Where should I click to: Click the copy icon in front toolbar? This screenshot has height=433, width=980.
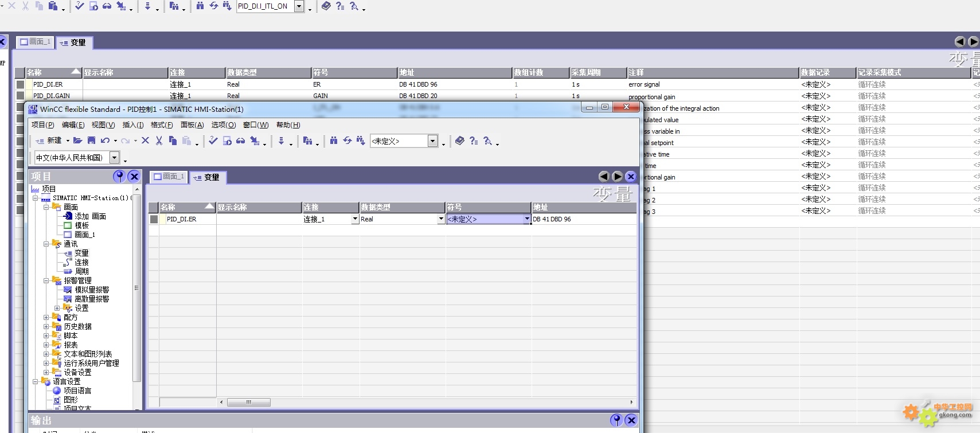coord(173,141)
